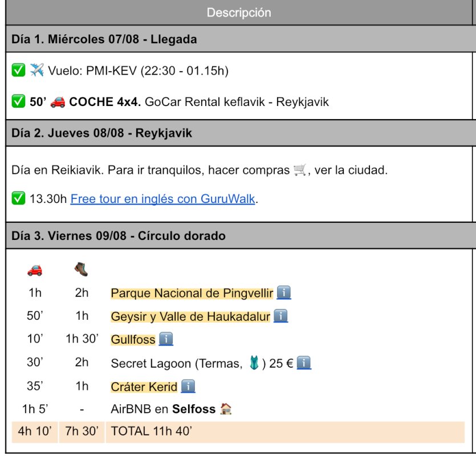
Task: Select Día 1 Miércoles 07/08 Llegada heading
Action: (x=104, y=39)
